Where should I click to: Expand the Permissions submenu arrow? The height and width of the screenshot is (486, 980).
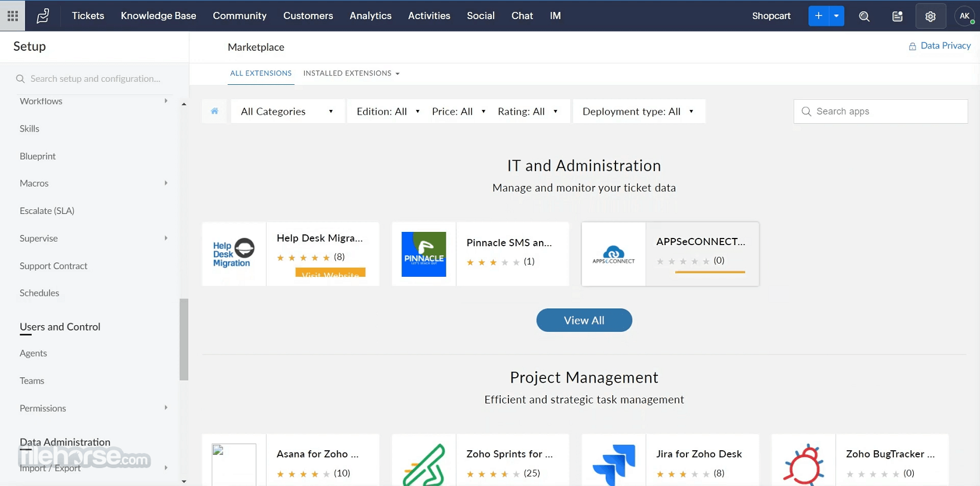click(x=166, y=408)
